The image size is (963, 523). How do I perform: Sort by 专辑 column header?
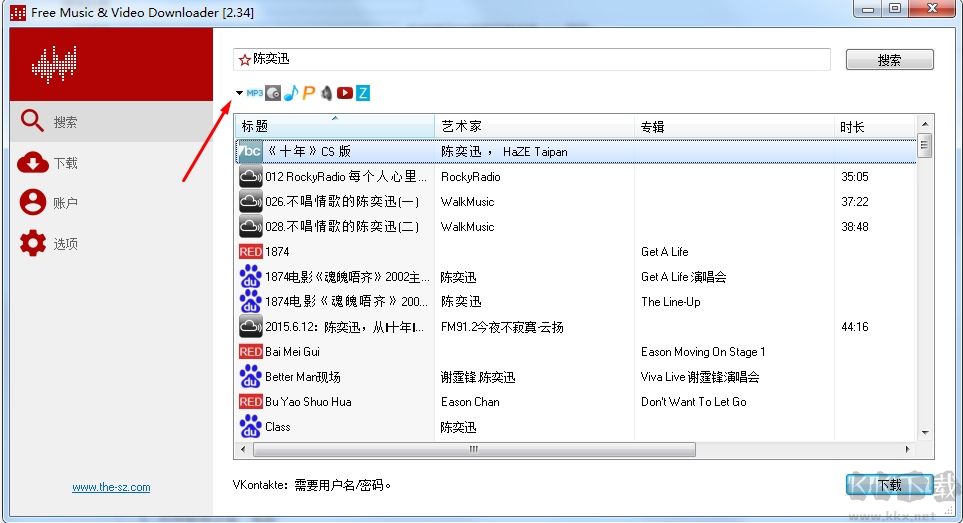click(734, 126)
